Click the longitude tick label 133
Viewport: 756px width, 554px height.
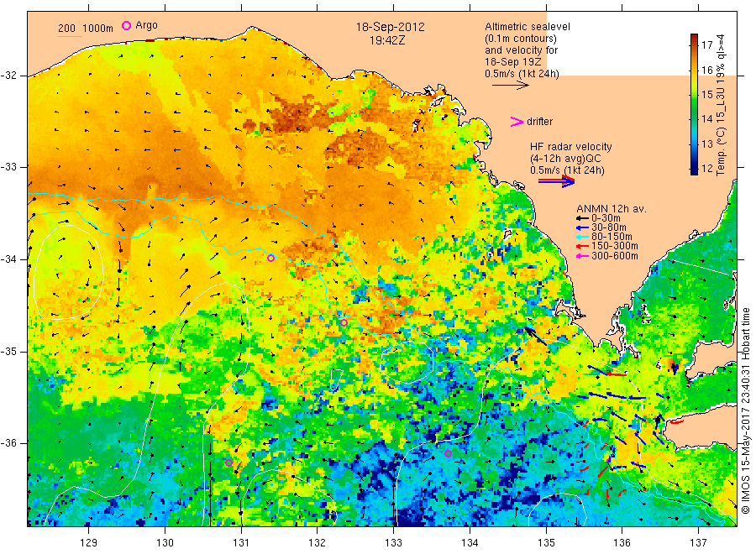click(x=393, y=543)
